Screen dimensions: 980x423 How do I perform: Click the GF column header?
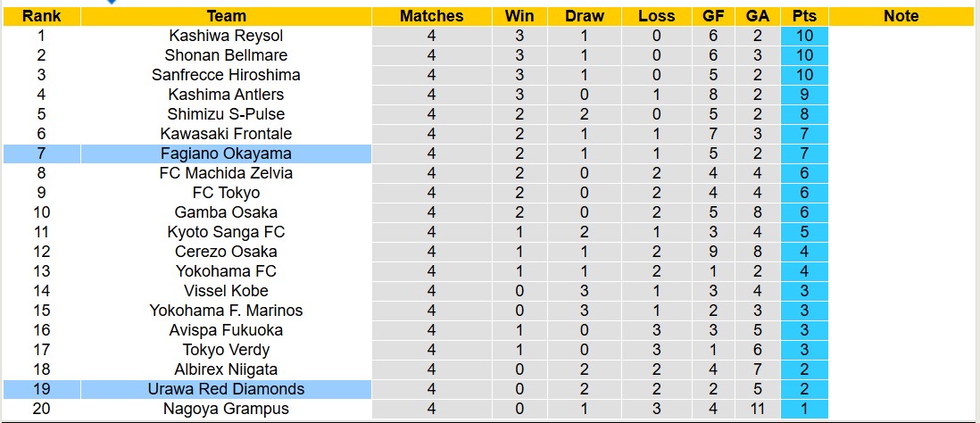[713, 16]
